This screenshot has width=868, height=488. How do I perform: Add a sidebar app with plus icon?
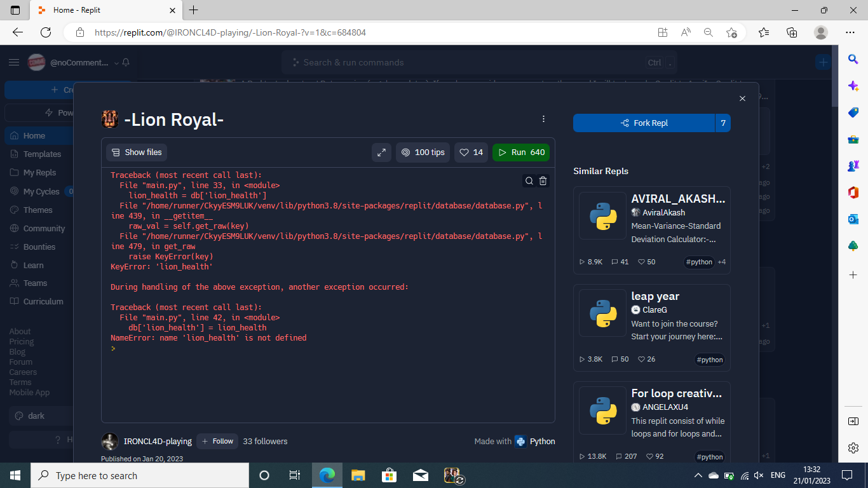[x=853, y=275]
